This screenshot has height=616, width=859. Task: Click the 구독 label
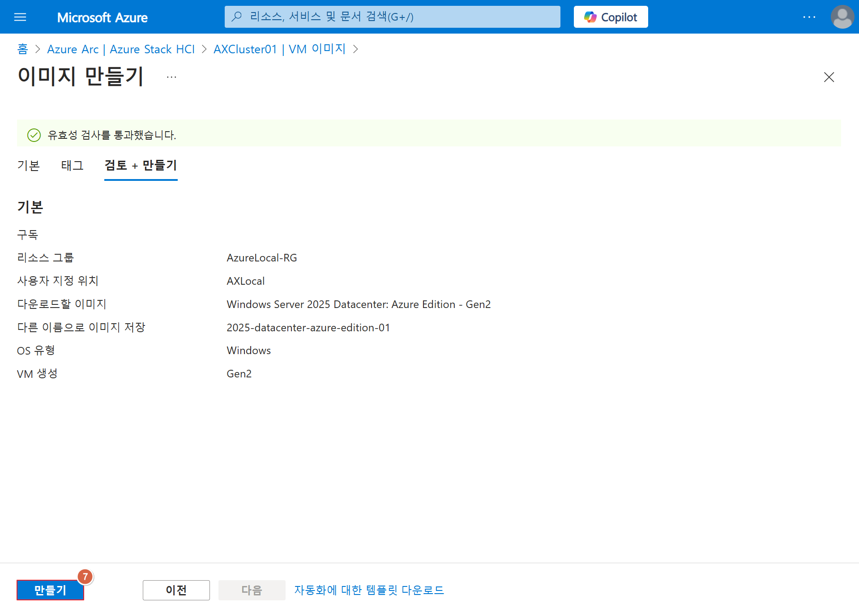point(28,234)
